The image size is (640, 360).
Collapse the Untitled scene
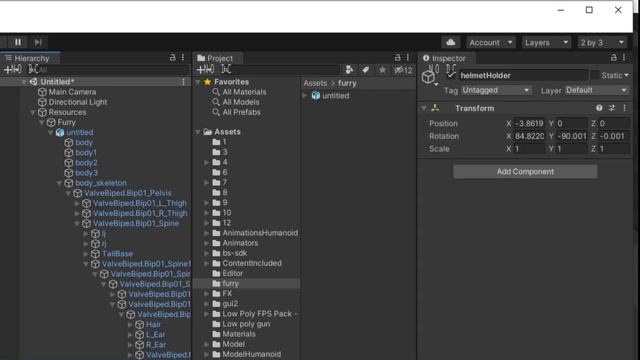pyautogui.click(x=23, y=82)
